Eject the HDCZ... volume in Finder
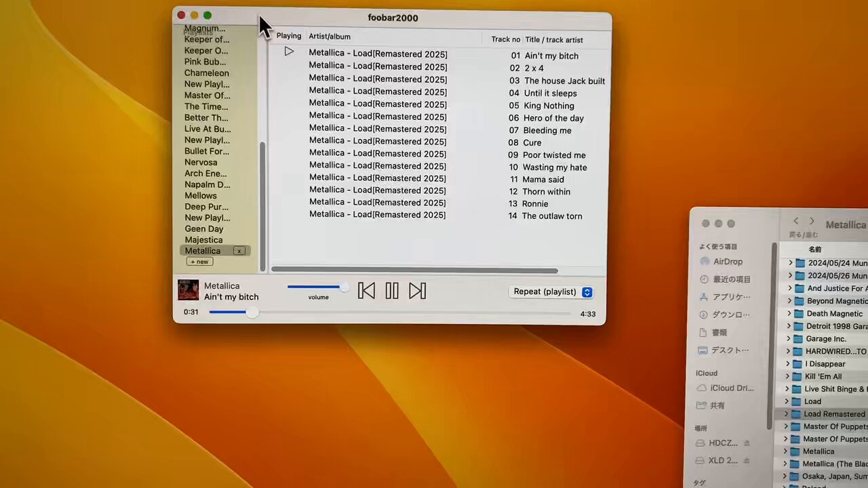Viewport: 868px width, 488px height. click(x=747, y=443)
